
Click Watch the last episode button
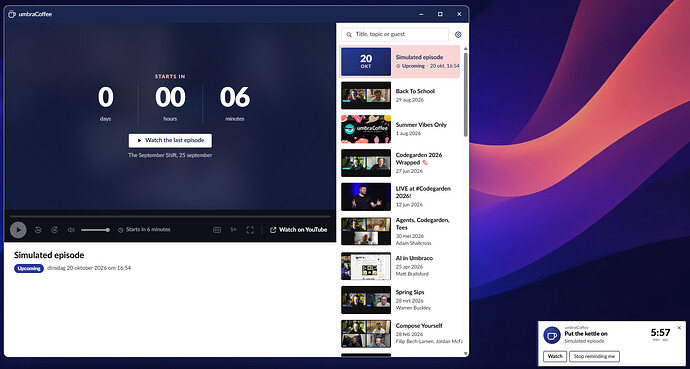pyautogui.click(x=170, y=140)
